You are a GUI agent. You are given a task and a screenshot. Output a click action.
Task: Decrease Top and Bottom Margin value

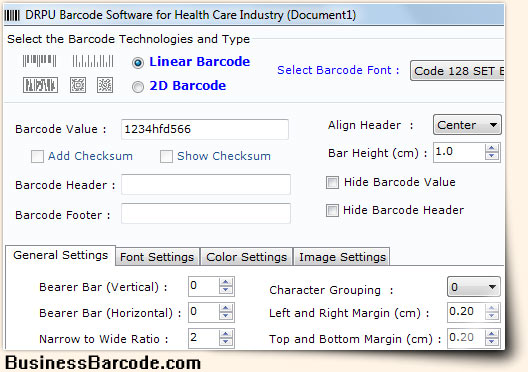tap(492, 342)
